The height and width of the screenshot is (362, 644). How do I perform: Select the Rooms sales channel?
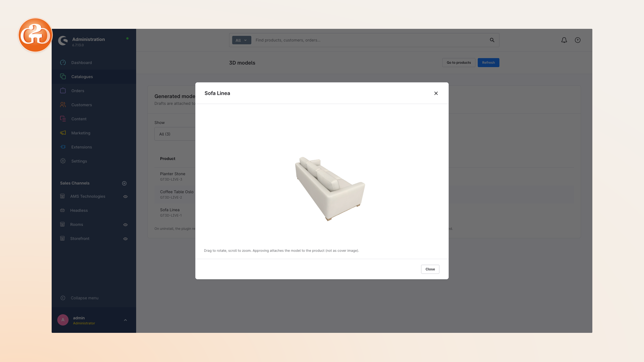point(76,225)
